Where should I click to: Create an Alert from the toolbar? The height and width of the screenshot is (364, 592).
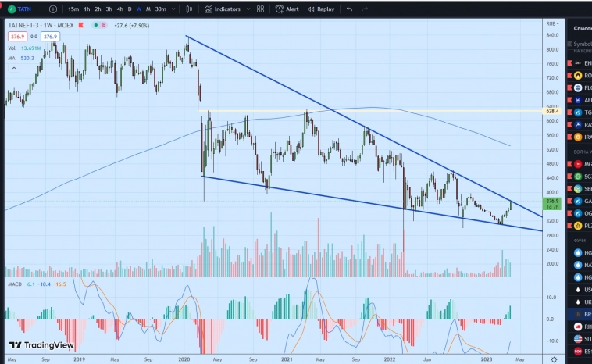tap(287, 9)
